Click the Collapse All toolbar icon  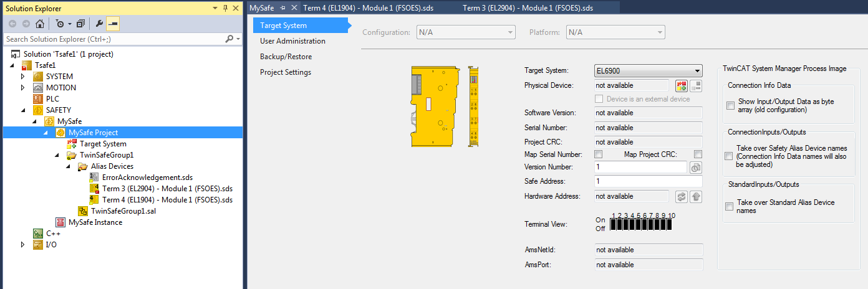80,24
